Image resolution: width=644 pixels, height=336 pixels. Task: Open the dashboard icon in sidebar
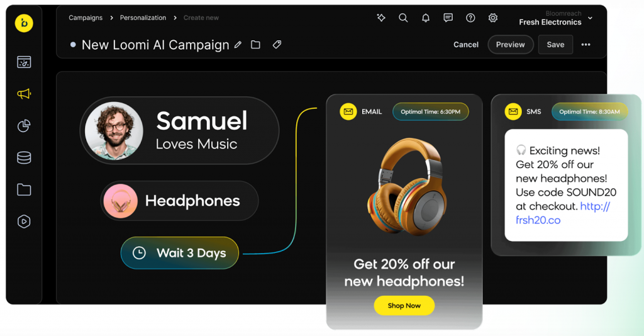click(x=24, y=62)
